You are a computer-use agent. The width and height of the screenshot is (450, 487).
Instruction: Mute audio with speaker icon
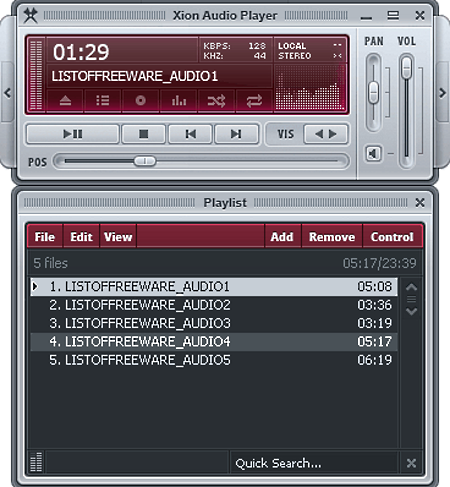click(x=373, y=154)
